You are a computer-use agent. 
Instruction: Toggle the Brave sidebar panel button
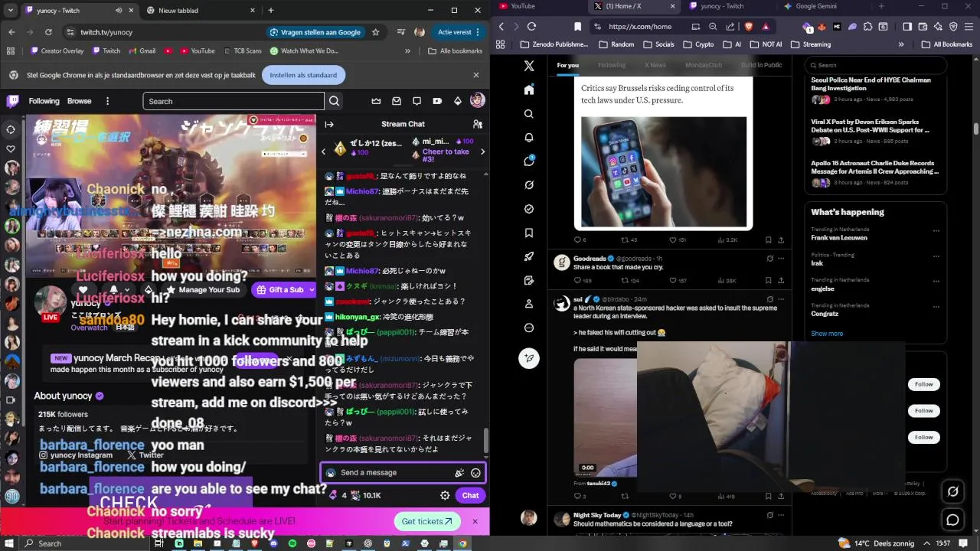point(907,26)
